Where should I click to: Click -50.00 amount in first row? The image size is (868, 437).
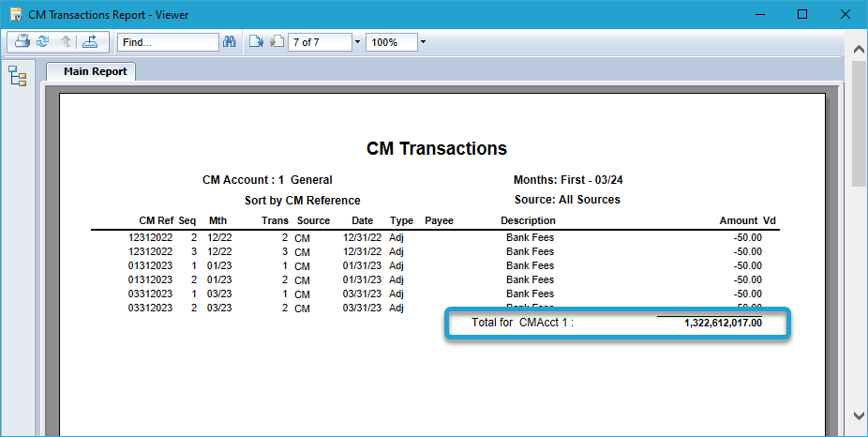coord(748,237)
